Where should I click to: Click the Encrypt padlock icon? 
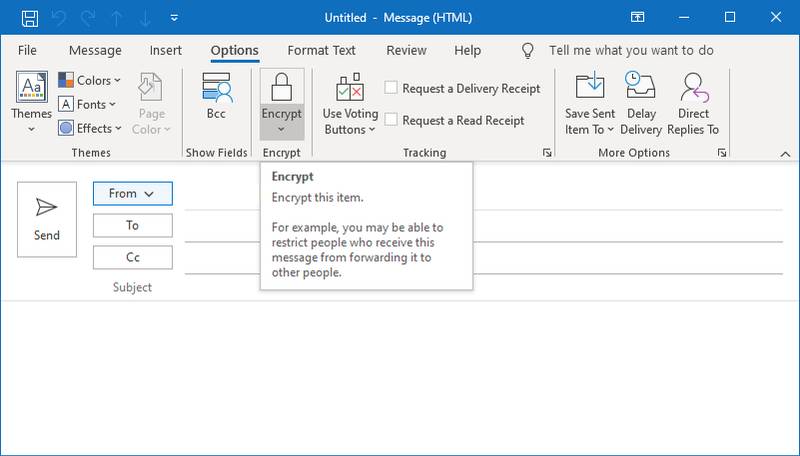pos(282,86)
